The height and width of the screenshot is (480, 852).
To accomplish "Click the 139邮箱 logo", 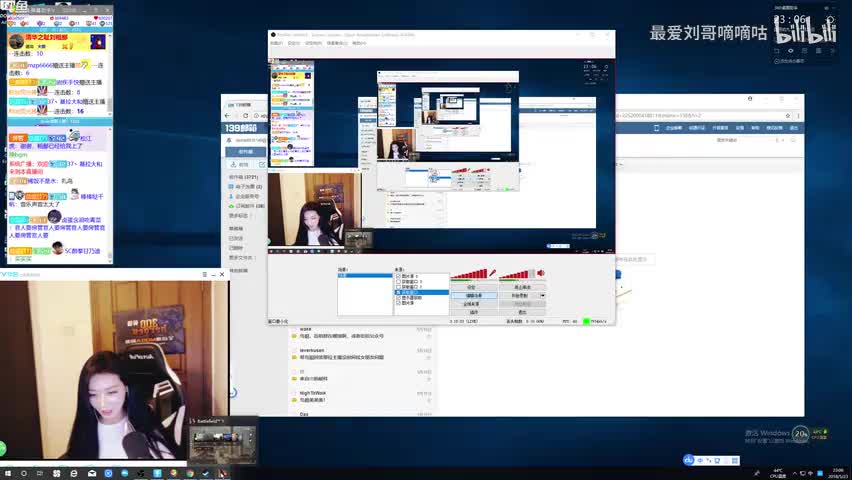I will click(241, 128).
